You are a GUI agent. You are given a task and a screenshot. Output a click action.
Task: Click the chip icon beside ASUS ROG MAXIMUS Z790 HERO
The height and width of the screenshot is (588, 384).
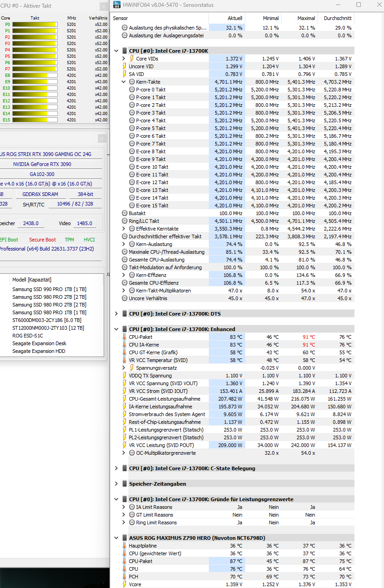(125, 538)
